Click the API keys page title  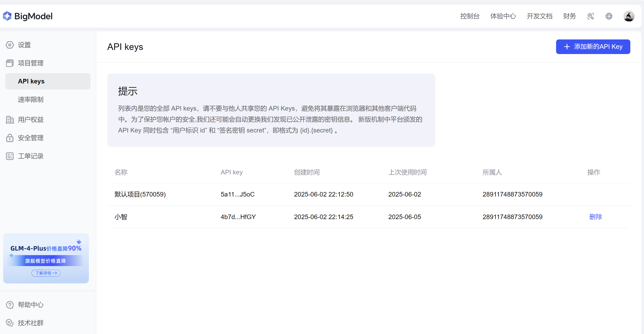[x=125, y=47]
